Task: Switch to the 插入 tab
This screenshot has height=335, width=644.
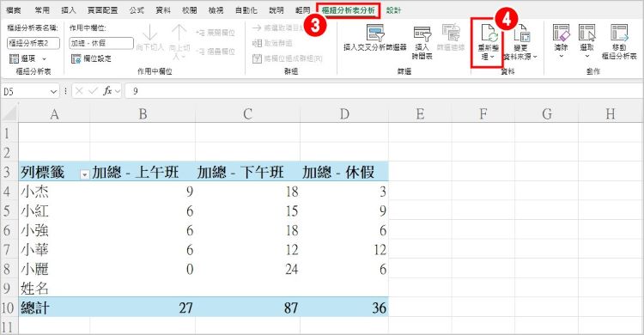Action: coord(68,10)
